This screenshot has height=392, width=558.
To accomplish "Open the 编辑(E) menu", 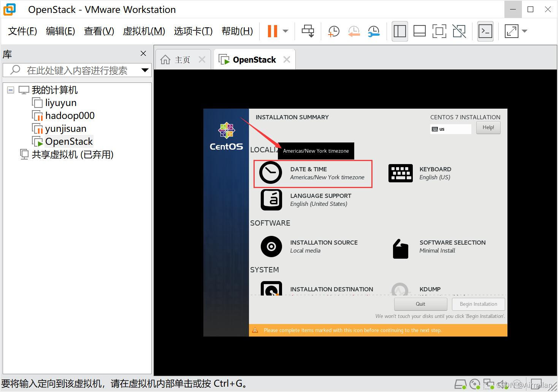I will tap(60, 31).
